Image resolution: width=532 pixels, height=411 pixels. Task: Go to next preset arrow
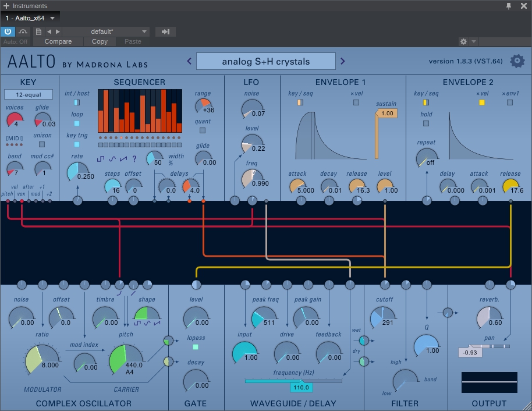point(342,61)
